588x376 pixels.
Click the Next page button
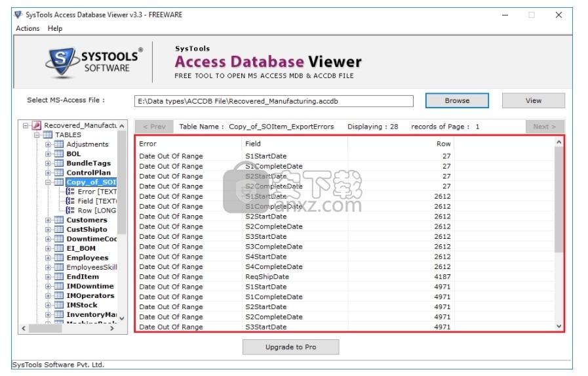(x=545, y=127)
